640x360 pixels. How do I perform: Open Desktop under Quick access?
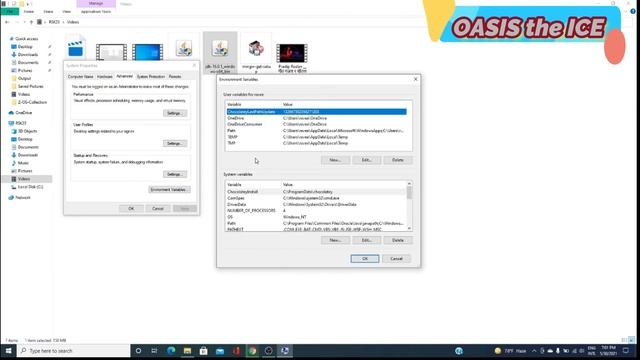coord(25,47)
